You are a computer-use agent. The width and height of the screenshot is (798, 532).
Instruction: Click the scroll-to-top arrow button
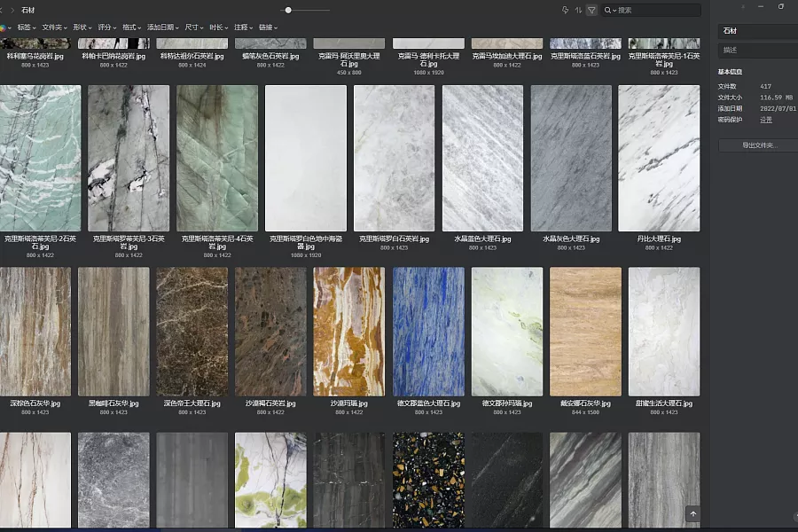coord(693,513)
